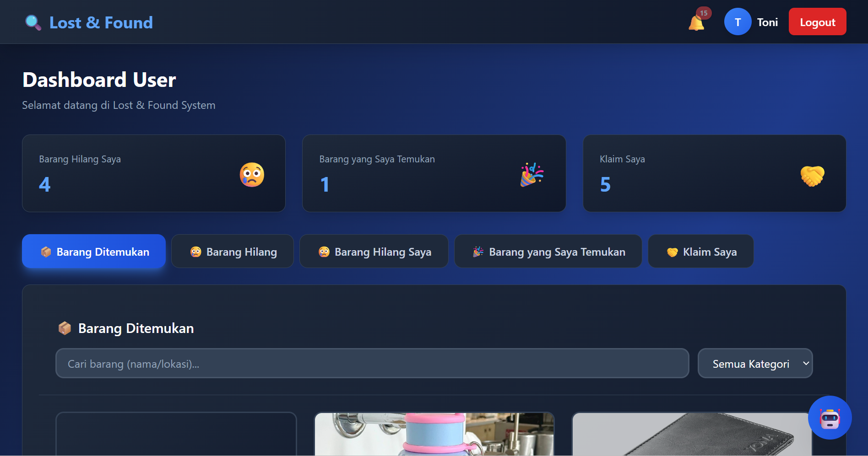Click the crying face icon in Barang Hilang Saya card

252,175
